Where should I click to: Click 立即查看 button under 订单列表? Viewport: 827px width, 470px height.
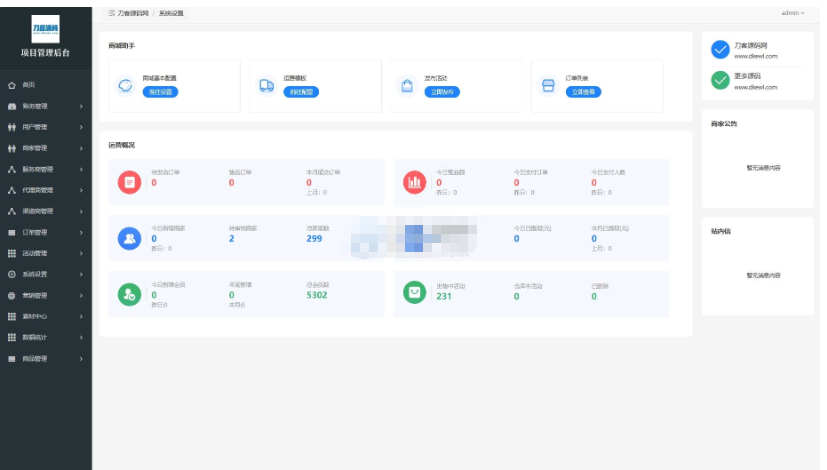point(583,91)
